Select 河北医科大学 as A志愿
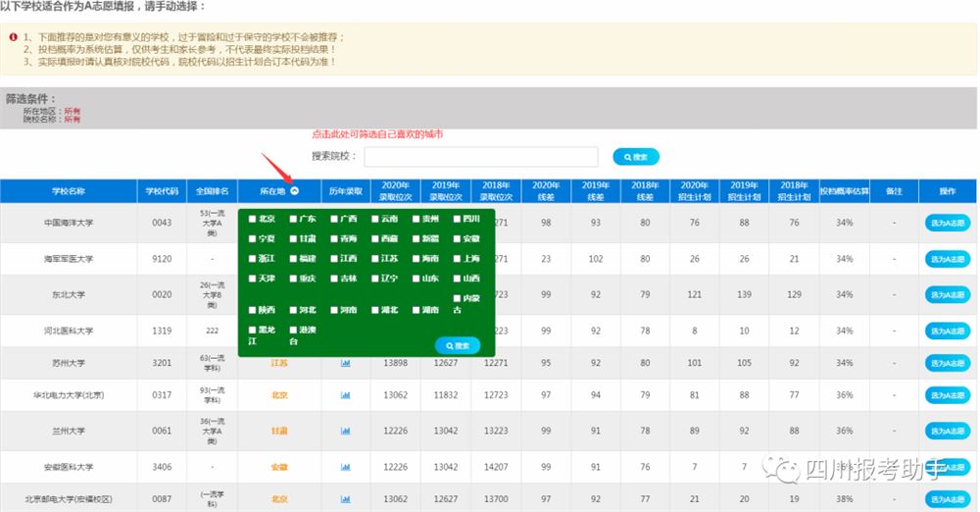This screenshot has height=512, width=980. click(x=948, y=332)
